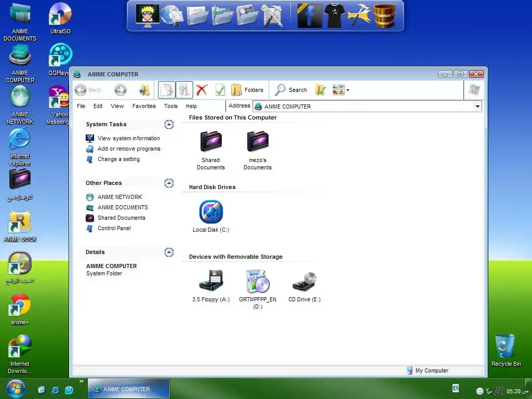Click the Windows Start orb

(x=15, y=389)
